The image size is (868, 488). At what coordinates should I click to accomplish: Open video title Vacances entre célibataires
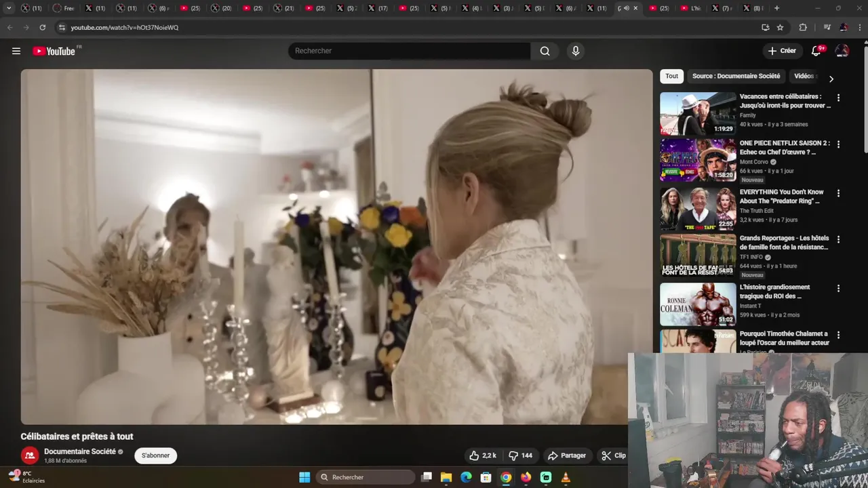pos(785,101)
